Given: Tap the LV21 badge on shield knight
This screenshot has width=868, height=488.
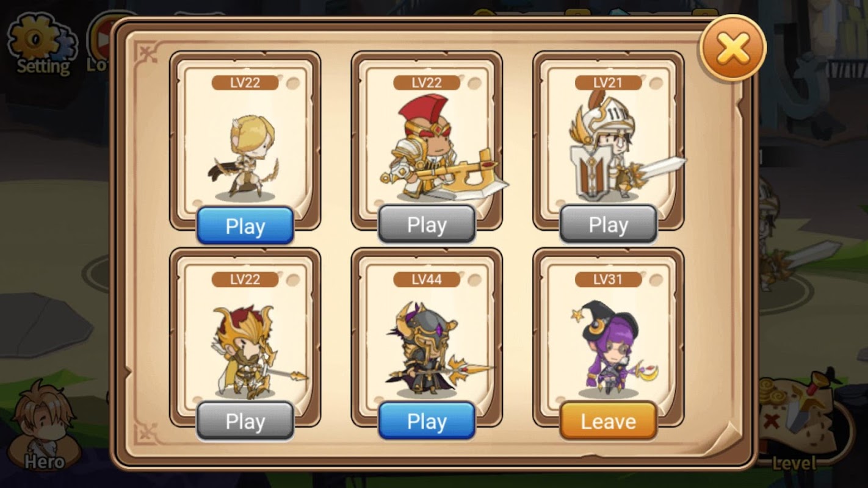Looking at the screenshot, I should pyautogui.click(x=609, y=82).
